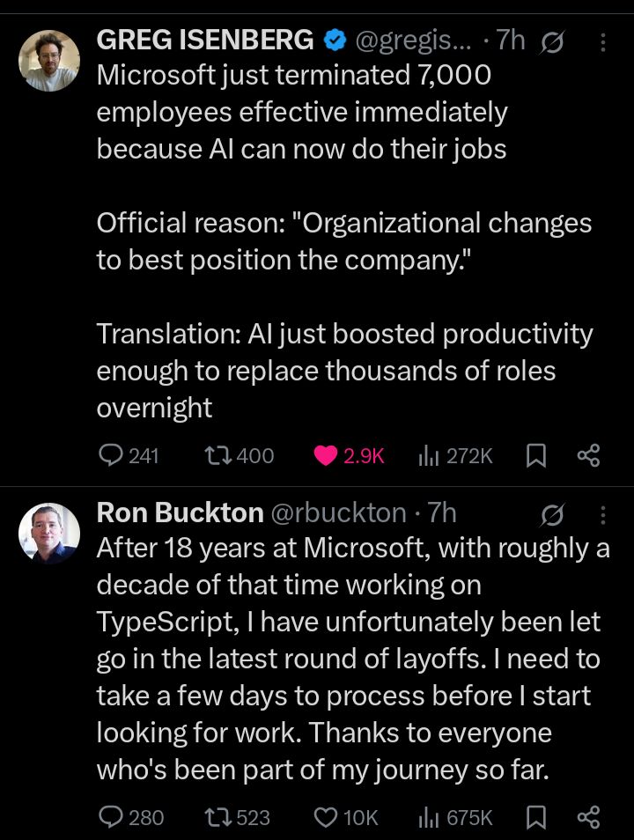Open GREG ISENBERG display name link
This screenshot has width=634, height=840.
204,40
